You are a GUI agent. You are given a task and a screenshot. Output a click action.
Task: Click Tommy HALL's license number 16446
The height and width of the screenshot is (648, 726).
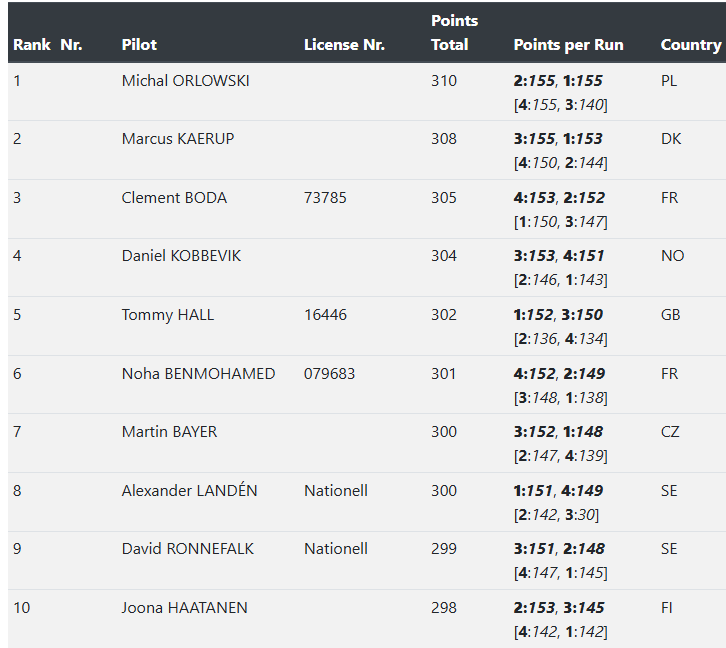325,315
